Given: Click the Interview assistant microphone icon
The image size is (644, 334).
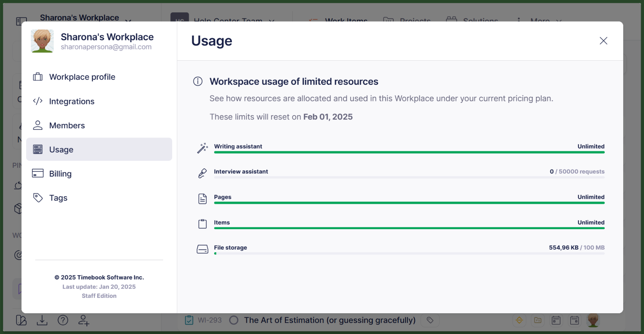Looking at the screenshot, I should (x=202, y=174).
